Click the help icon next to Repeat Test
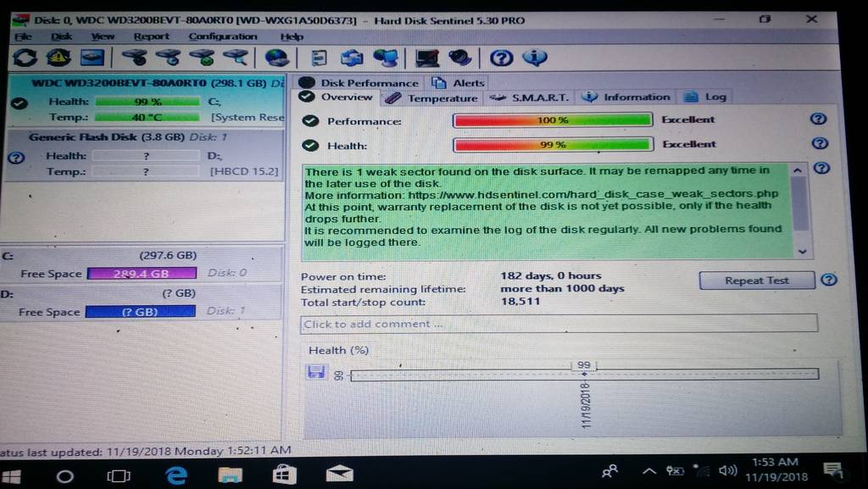This screenshot has width=868, height=489. (x=829, y=280)
